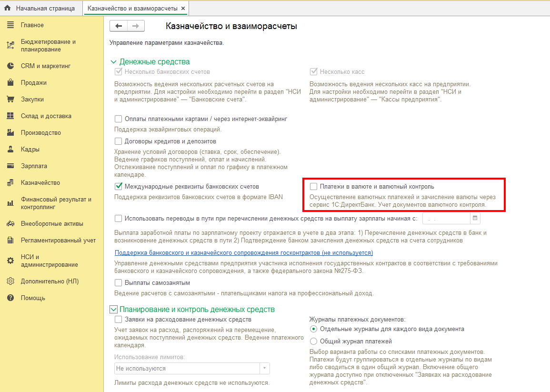The image size is (550, 392).
Task: Click the Зарплата card icon
Action: tap(10, 166)
